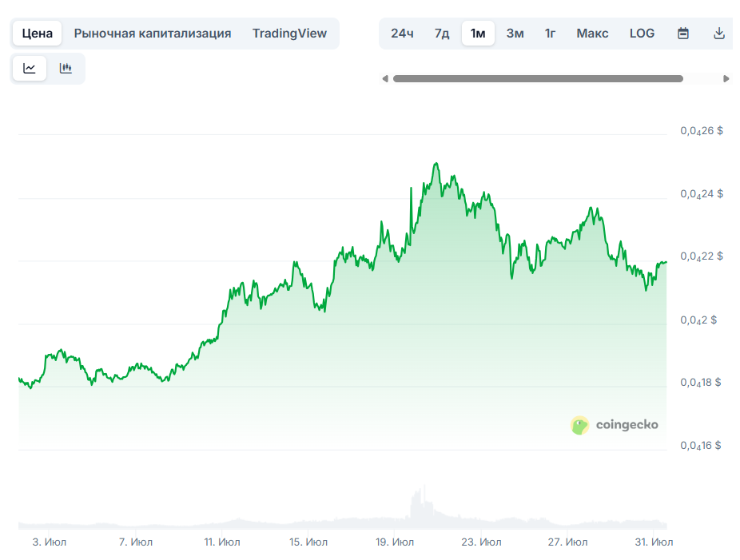Image resolution: width=740 pixels, height=560 pixels.
Task: Open the TradingView tab
Action: [289, 34]
